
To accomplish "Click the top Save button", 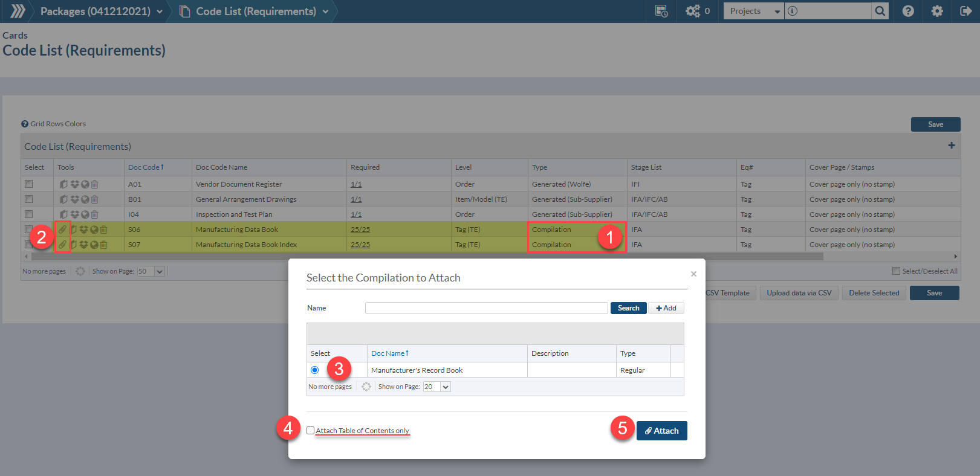I will click(x=936, y=124).
